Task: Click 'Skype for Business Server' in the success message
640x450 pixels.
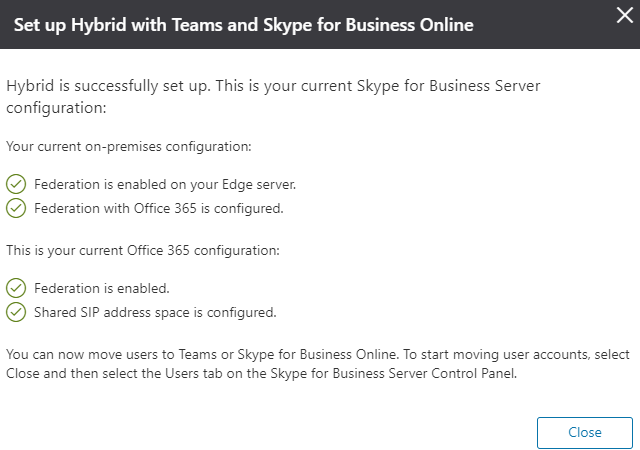Action: 449,86
